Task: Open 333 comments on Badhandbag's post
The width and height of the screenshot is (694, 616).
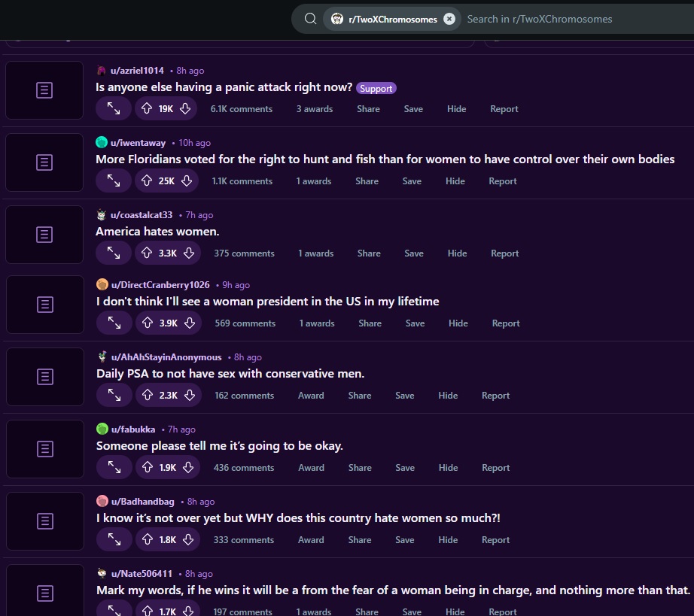Action: pos(243,540)
